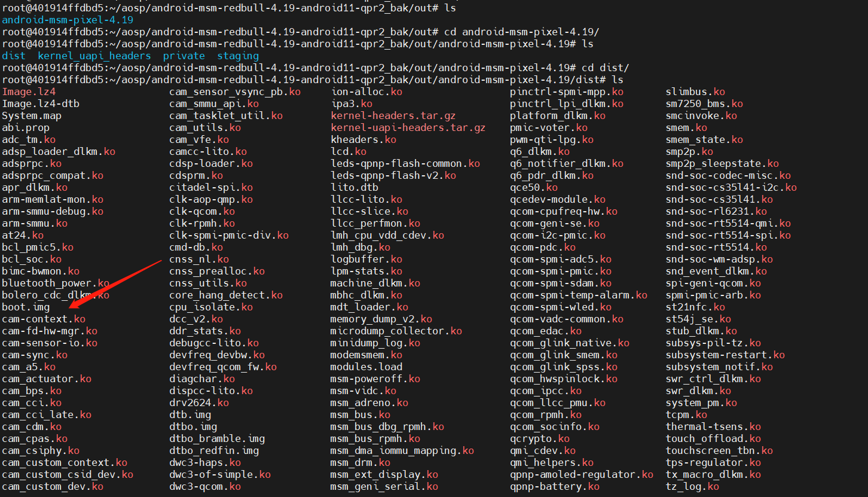Click devfreq_qcom_fw.ko entry
868x497 pixels.
(223, 367)
